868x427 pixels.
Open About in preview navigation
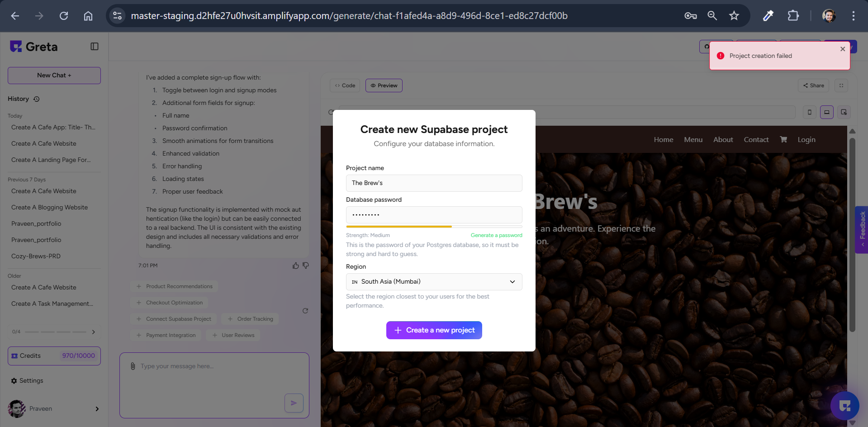723,140
